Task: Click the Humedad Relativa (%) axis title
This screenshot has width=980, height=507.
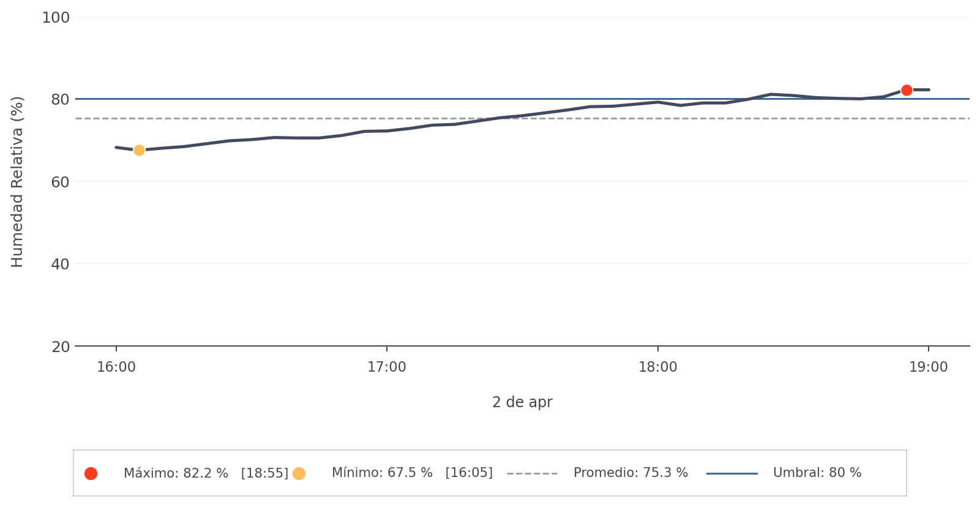Action: tap(17, 182)
